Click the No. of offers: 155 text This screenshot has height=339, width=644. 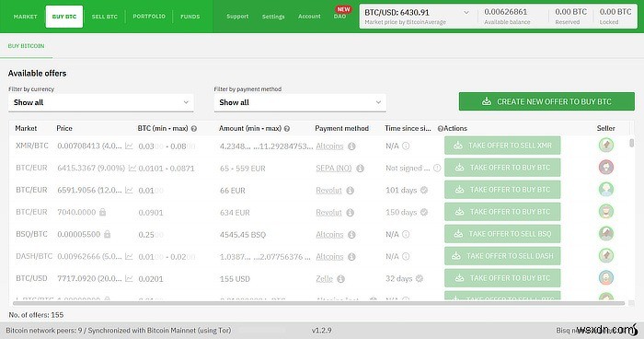(36, 315)
